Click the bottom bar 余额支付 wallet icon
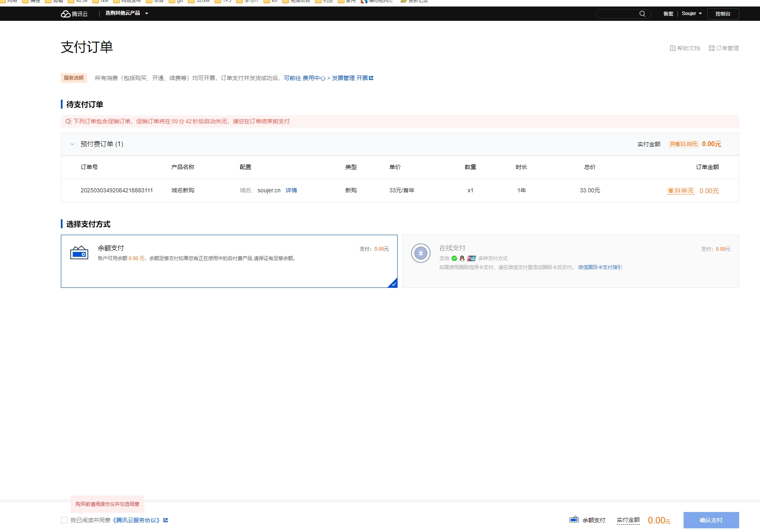760x532 pixels. [574, 520]
